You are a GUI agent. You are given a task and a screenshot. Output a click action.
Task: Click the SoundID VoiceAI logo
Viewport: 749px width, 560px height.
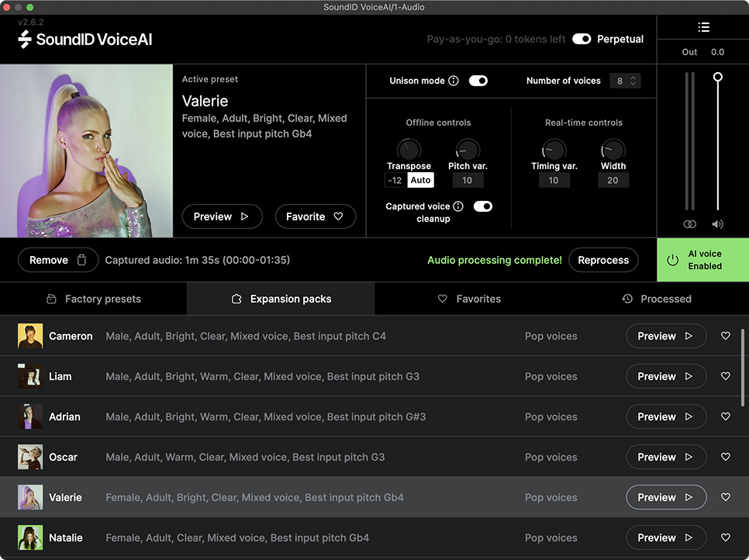[85, 40]
